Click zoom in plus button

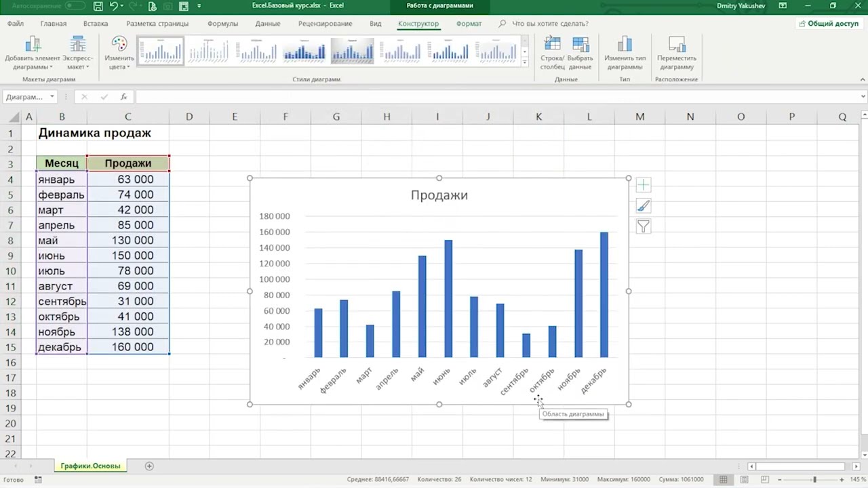tap(843, 479)
